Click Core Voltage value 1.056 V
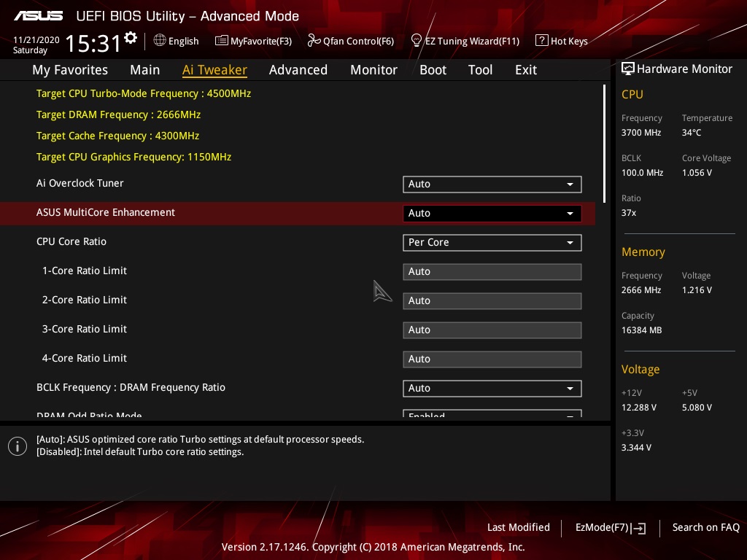The image size is (747, 560). tap(697, 172)
